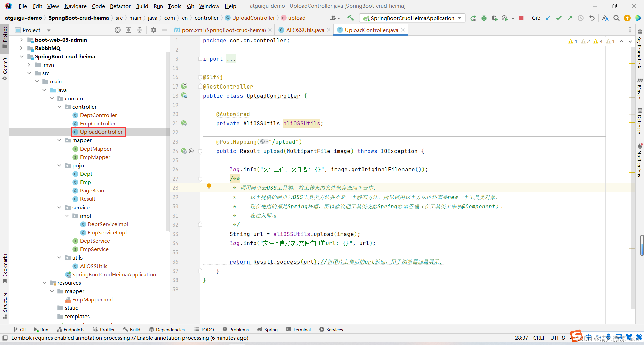Open Structure side tool window
Image resolution: width=644 pixels, height=345 pixels.
coord(5,305)
